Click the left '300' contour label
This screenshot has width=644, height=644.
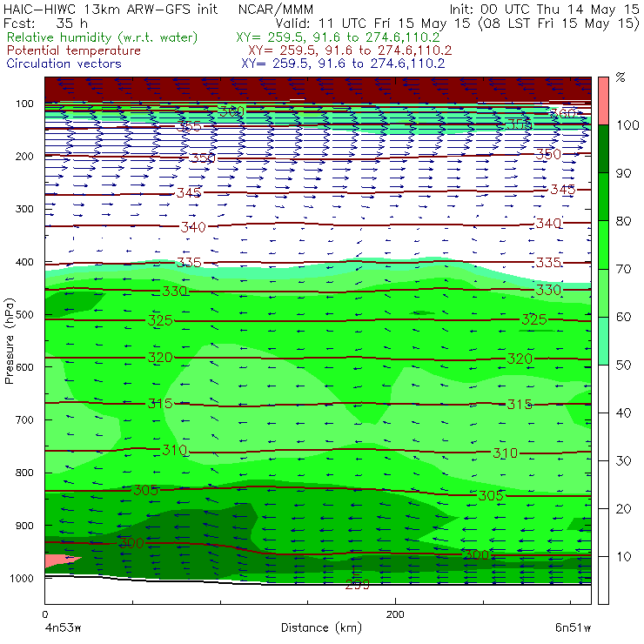(131, 542)
